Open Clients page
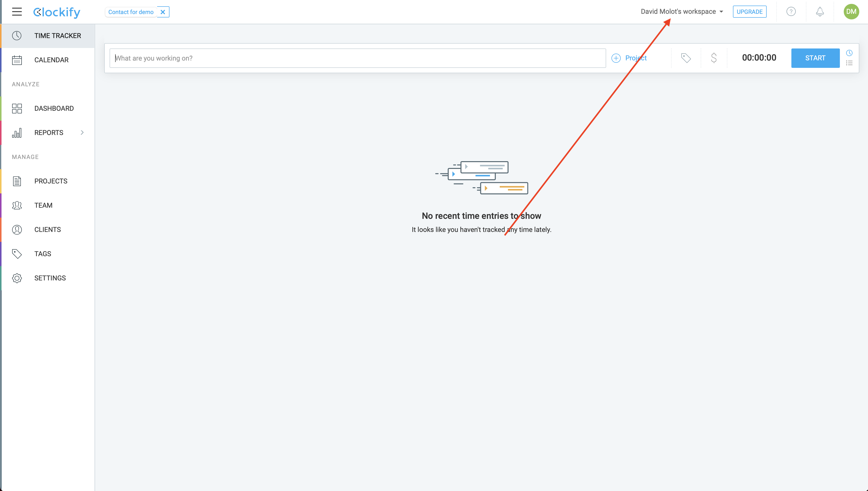 tap(48, 230)
